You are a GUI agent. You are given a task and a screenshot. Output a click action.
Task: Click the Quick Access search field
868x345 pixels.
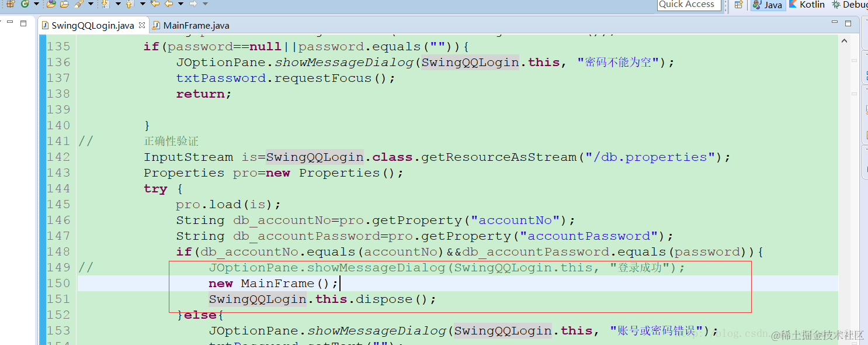pos(688,4)
